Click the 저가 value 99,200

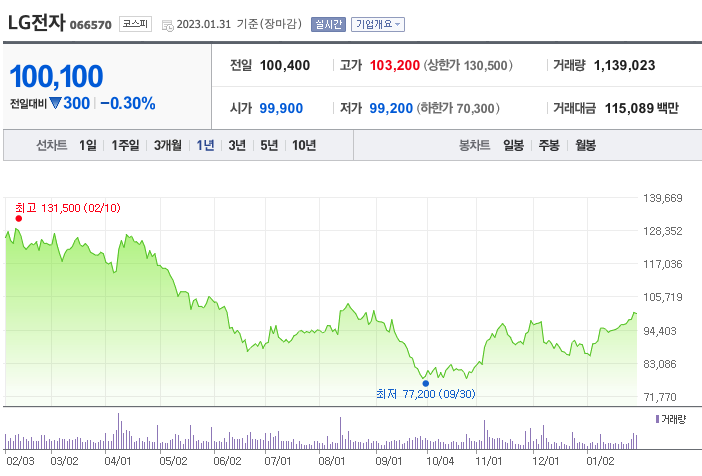coord(391,108)
